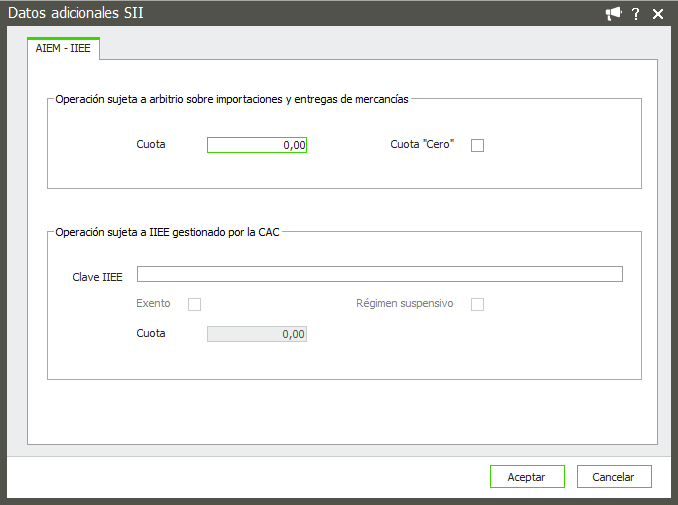The width and height of the screenshot is (678, 505).
Task: Click the Exento label text
Action: [153, 303]
